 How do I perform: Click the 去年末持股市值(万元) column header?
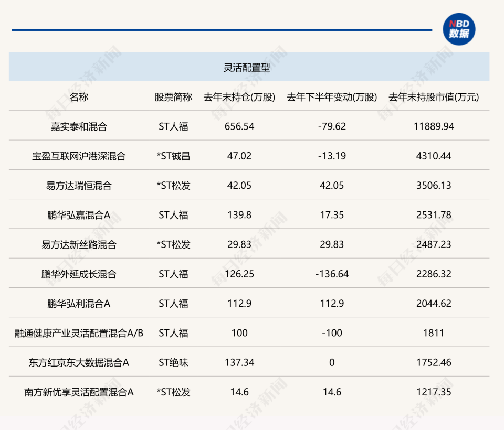click(434, 97)
